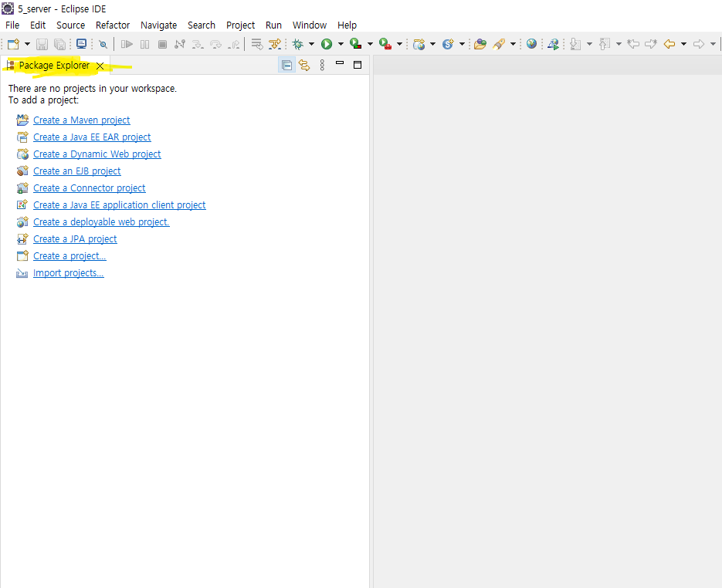This screenshot has width=722, height=588.
Task: Click the Save All toolbar icon
Action: tap(60, 44)
